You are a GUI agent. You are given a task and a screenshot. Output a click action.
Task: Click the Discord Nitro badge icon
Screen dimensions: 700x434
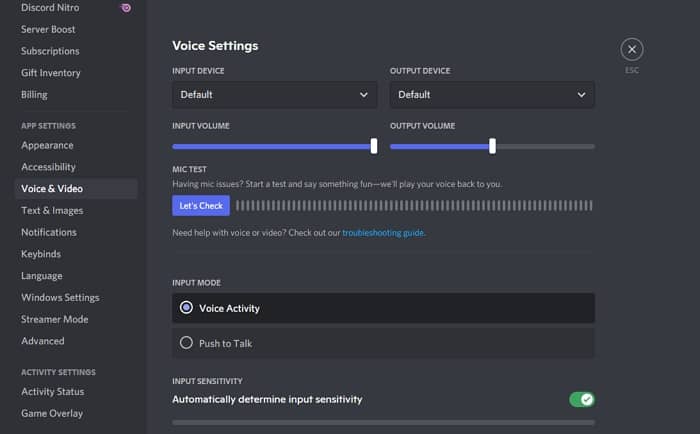pyautogui.click(x=126, y=8)
